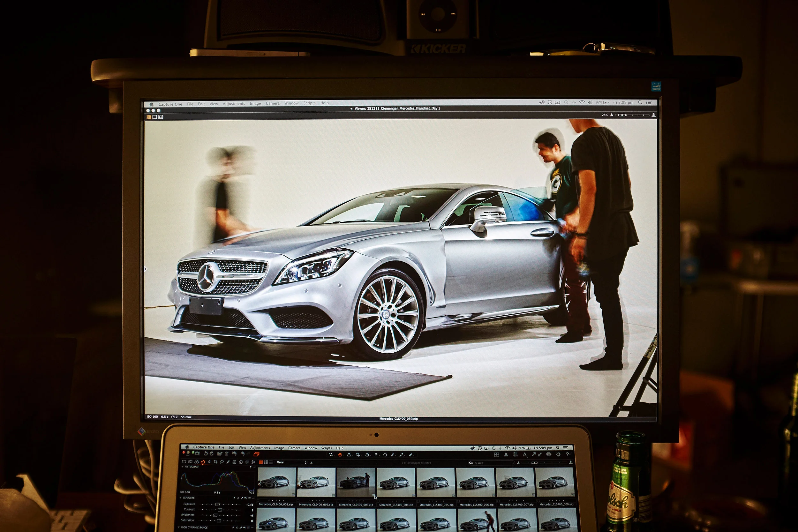The height and width of the screenshot is (532, 798).
Task: Toggle proof margin icon in Viewer window
Action: [161, 117]
